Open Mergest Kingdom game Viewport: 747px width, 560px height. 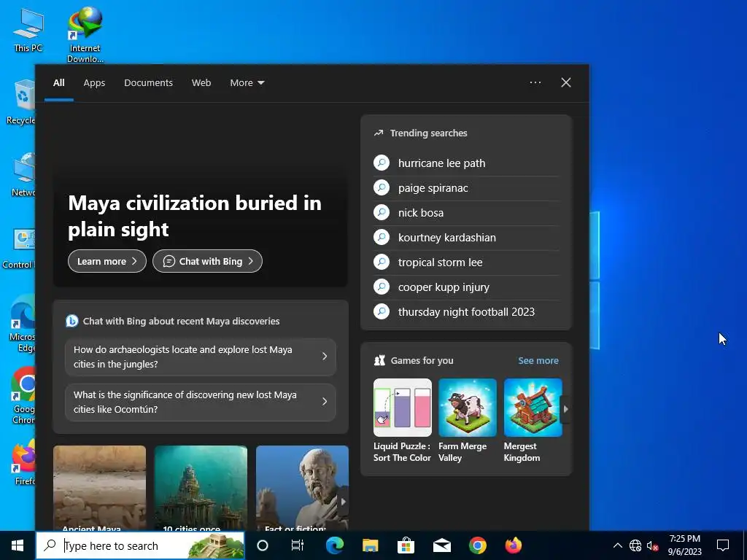click(x=533, y=421)
